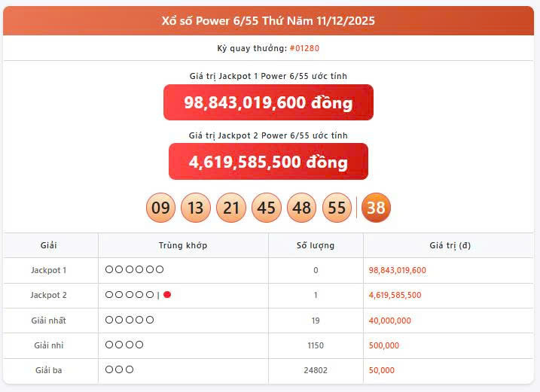Screen dimensions: 540x392
Task: Click the Kỳ quay thưởng label
Action: tap(252, 48)
